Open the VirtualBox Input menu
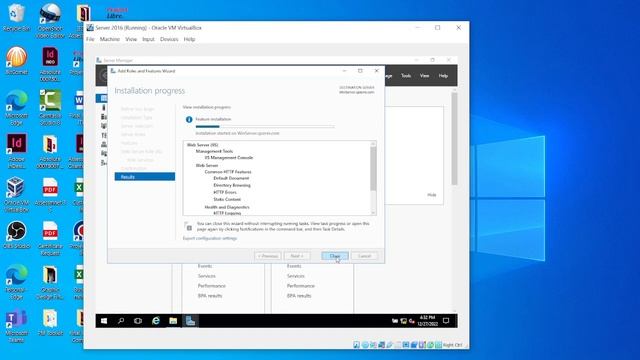Viewport: 640px width, 360px height. click(x=148, y=39)
